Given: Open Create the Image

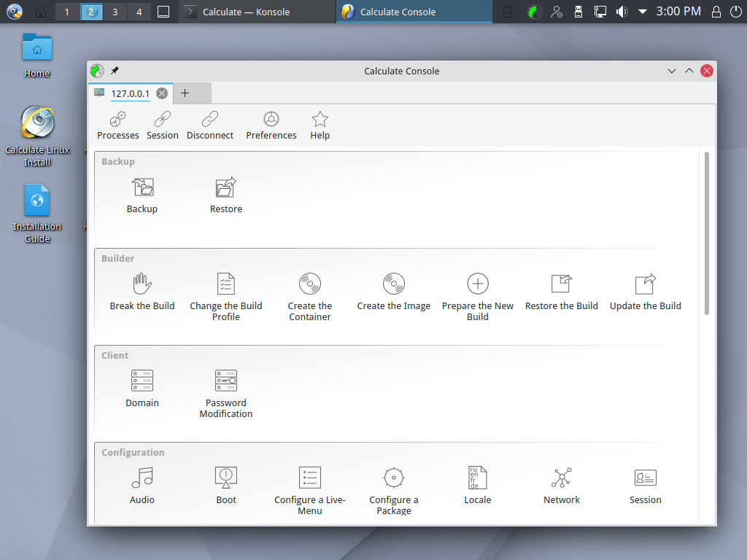Looking at the screenshot, I should point(393,292).
